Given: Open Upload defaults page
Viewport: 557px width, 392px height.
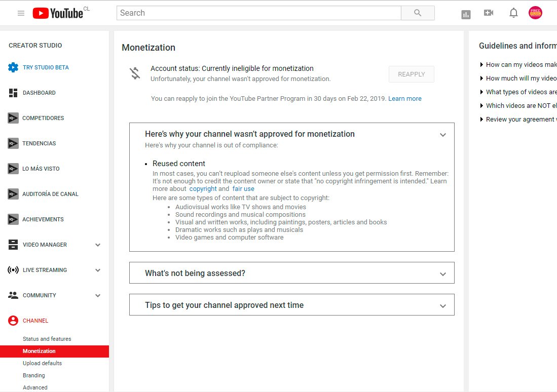Looking at the screenshot, I should (x=42, y=363).
